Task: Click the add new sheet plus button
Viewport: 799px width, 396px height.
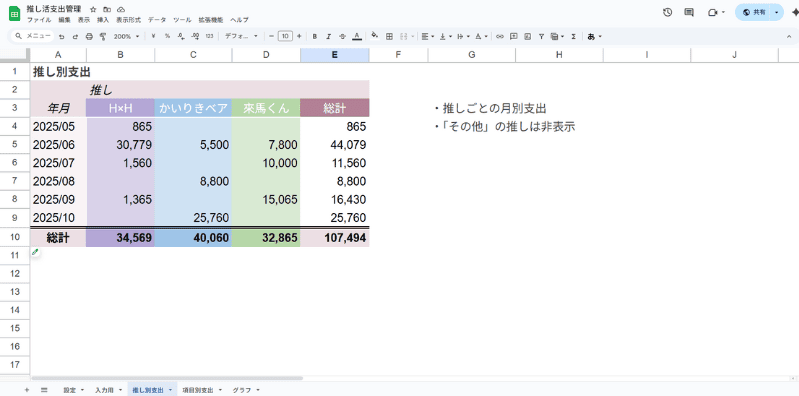Action: (27, 390)
